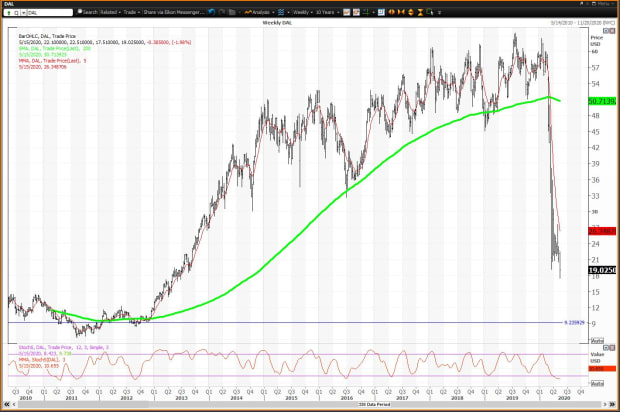Click the orange horizontal expand arrows icon
This screenshot has width=620, height=412.
(x=390, y=12)
